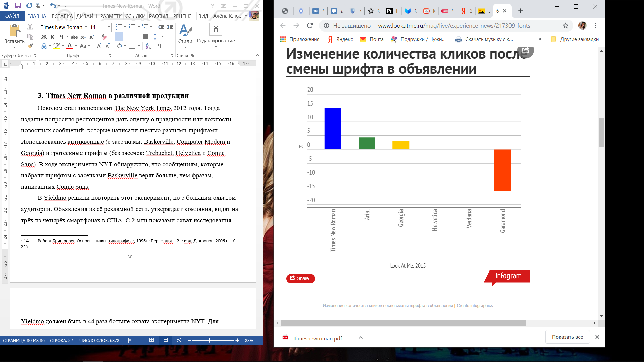Open the bullets list dropdown arrow
The image size is (644, 362).
coord(125,27)
